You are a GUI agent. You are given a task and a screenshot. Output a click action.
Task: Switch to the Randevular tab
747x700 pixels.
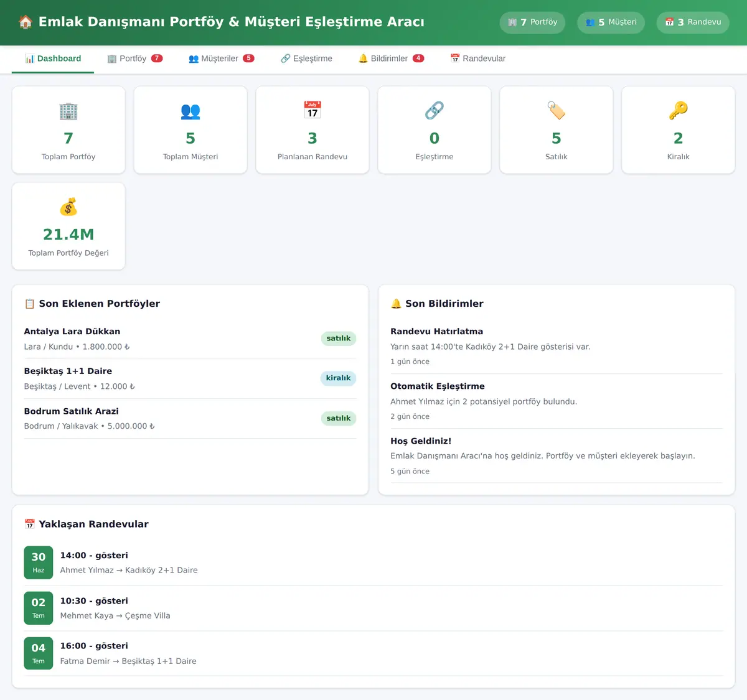477,58
